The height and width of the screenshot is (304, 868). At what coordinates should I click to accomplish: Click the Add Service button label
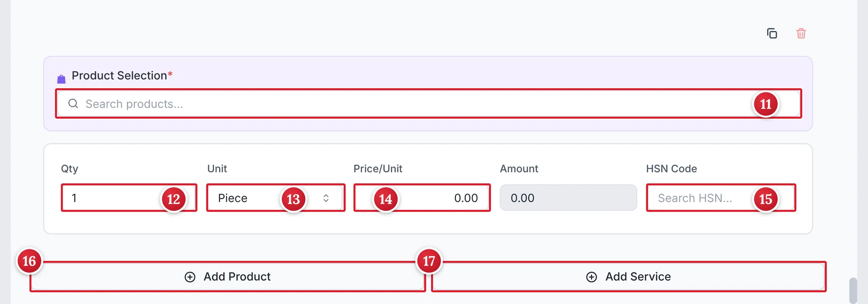pos(638,277)
